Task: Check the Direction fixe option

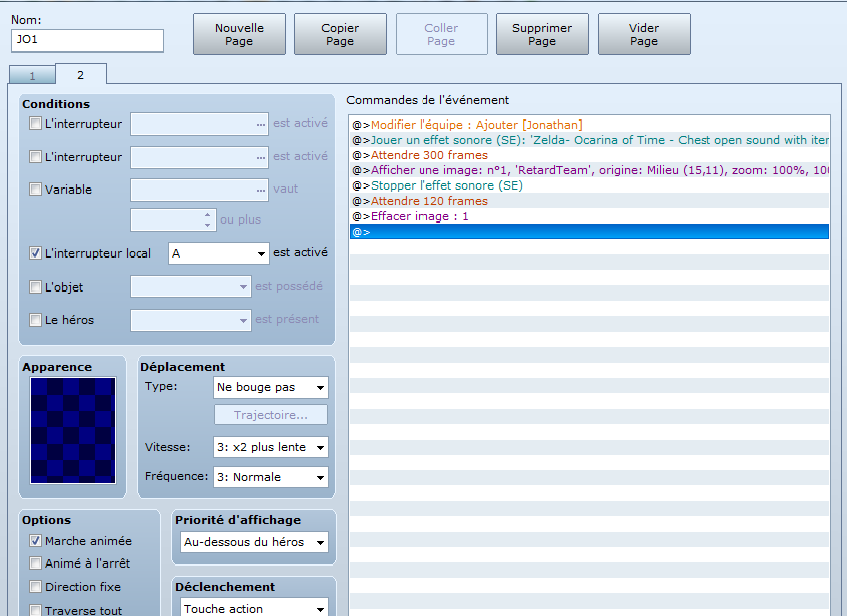Action: tap(35, 586)
